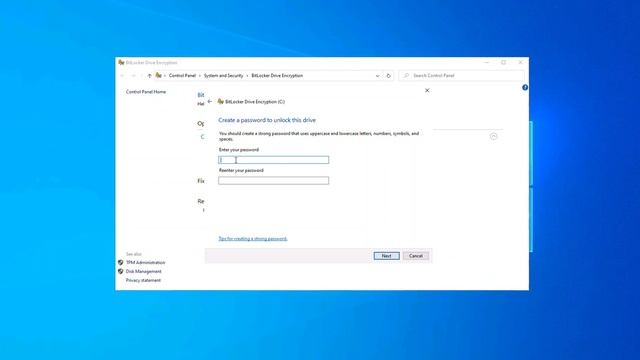This screenshot has height=360, width=640.
Task: Open the address bar history dropdown
Action: (x=377, y=76)
